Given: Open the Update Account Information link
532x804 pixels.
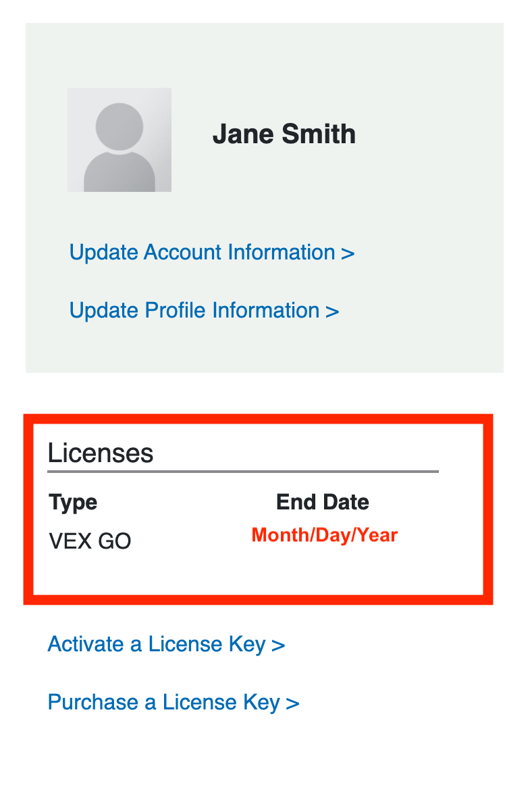Looking at the screenshot, I should click(x=212, y=252).
